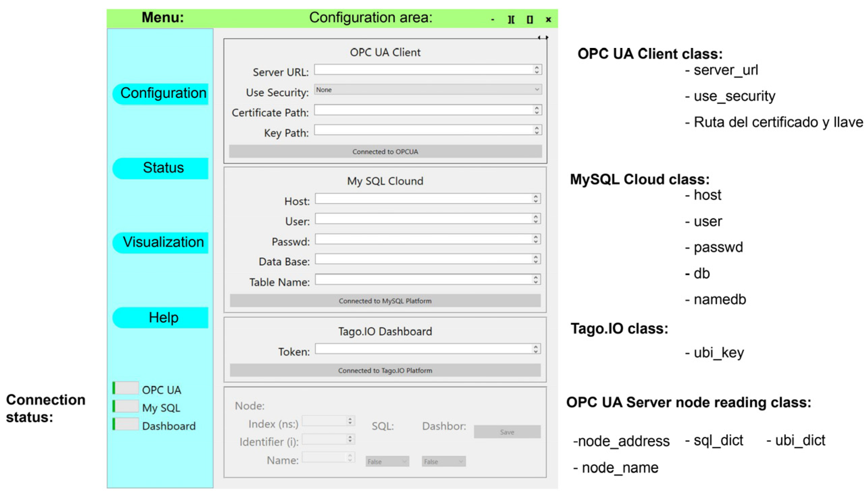Toggle the My SQL connection status indicator

click(x=126, y=406)
